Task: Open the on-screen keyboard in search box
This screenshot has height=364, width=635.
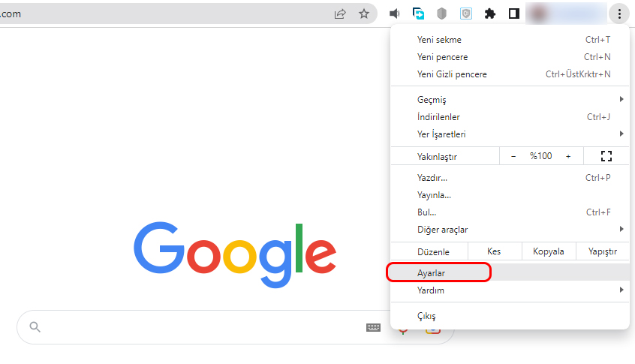Action: [373, 327]
